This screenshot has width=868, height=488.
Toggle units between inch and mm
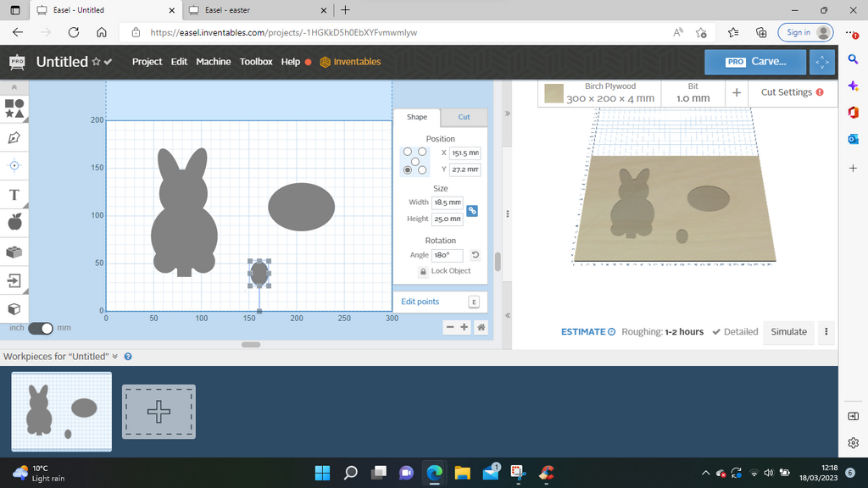pos(41,328)
